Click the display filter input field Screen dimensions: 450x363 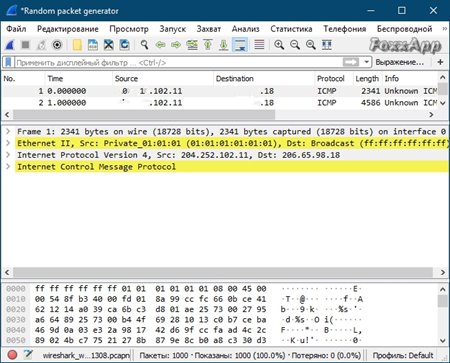(x=178, y=62)
